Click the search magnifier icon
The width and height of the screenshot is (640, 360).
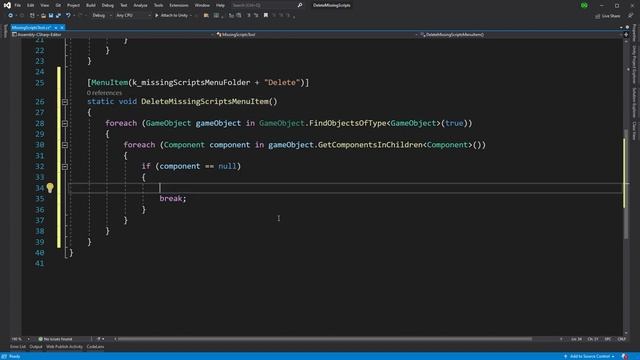tap(300, 5)
